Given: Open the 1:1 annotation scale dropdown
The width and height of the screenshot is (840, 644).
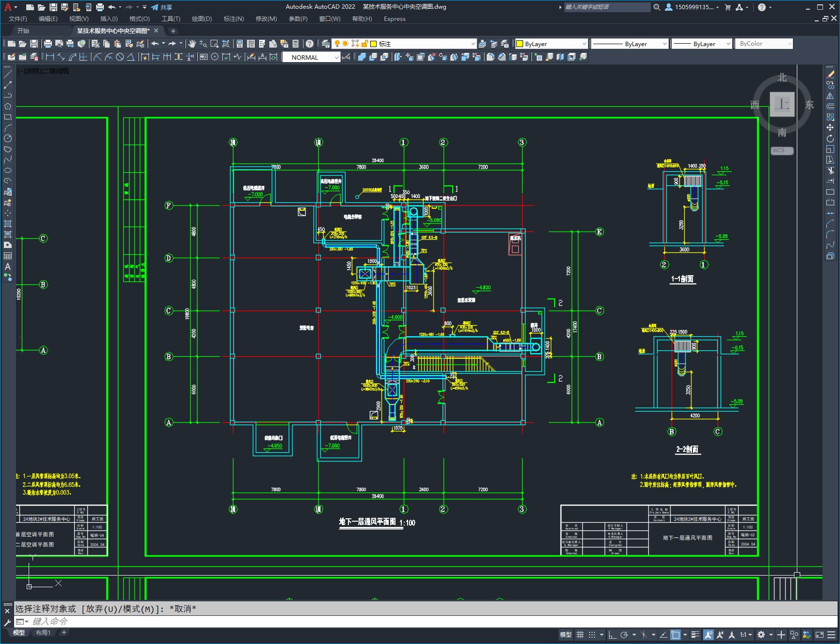Looking at the screenshot, I should (746, 634).
